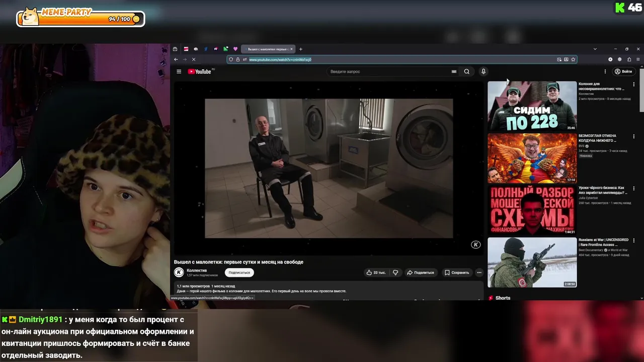Image resolution: width=644 pixels, height=362 pixels.
Task: Dislike the video with thumbs down
Action: [395, 273]
